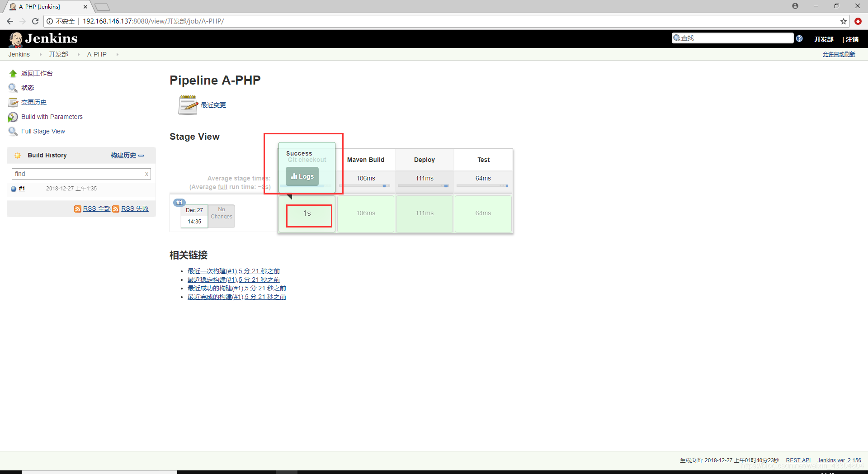Open 最近完成的构建(#1) link
The height and width of the screenshot is (474, 868).
click(237, 297)
